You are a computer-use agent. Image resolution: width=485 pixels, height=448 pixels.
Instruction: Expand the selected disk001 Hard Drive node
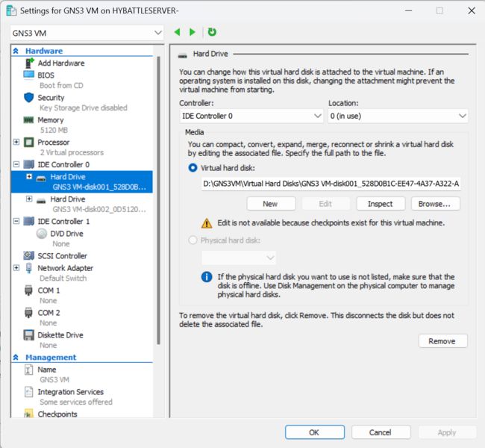(x=29, y=176)
